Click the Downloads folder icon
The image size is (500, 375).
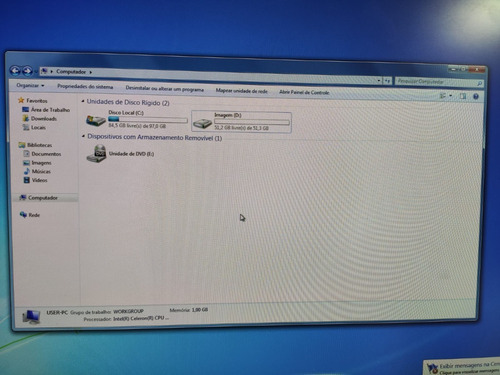[x=26, y=118]
